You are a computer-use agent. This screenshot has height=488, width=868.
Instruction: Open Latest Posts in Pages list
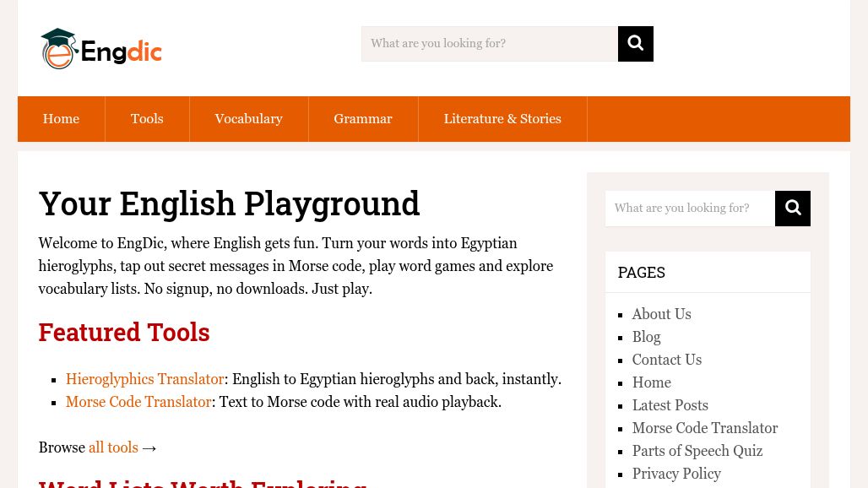670,405
